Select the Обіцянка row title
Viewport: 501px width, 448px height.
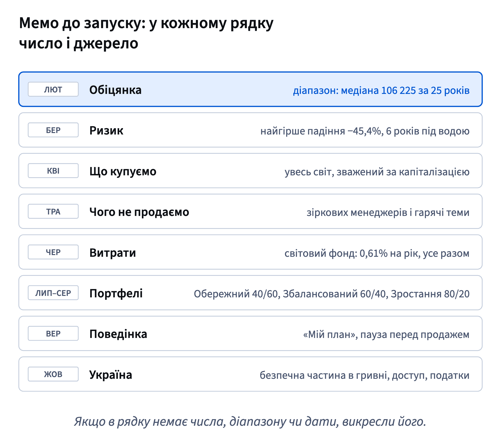[x=115, y=90]
